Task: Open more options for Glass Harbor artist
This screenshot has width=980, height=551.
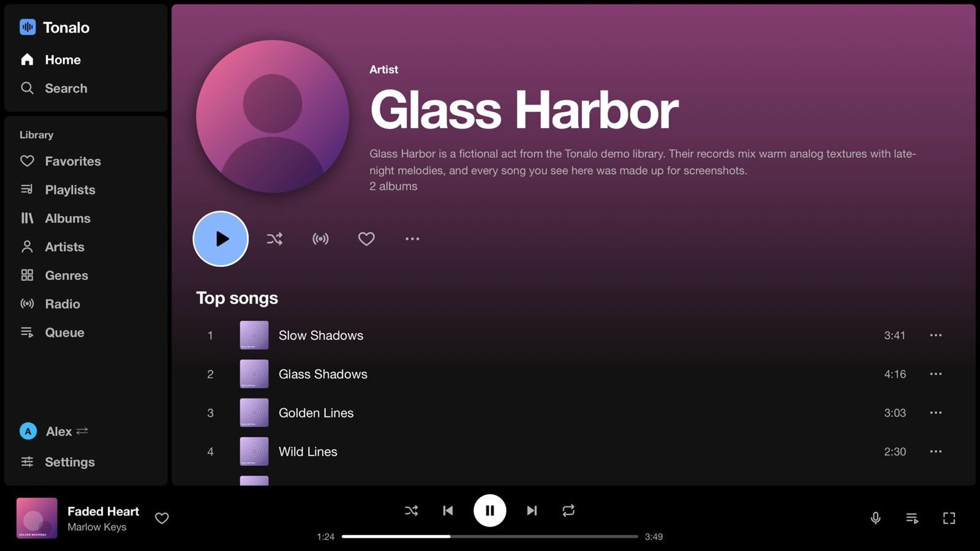Action: (412, 239)
